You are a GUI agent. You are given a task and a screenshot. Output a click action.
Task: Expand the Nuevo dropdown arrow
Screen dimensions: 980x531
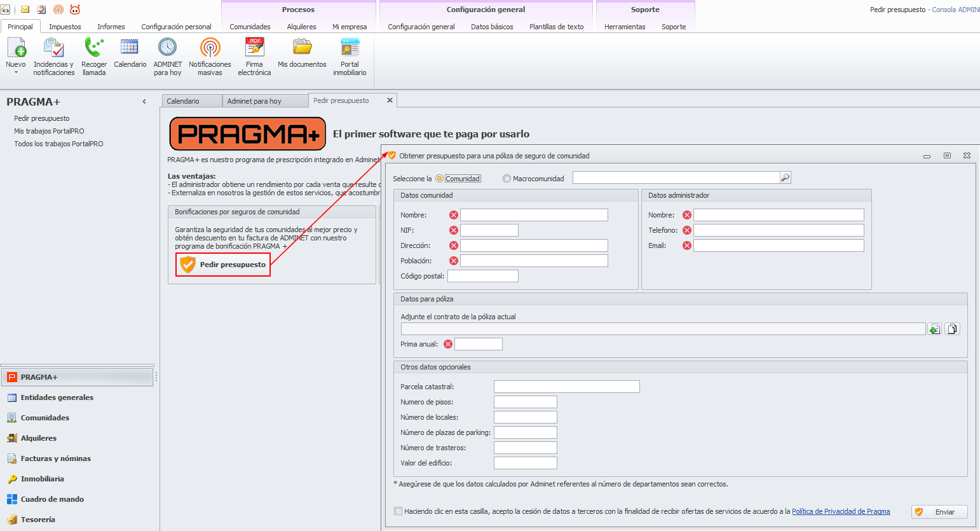point(16,72)
